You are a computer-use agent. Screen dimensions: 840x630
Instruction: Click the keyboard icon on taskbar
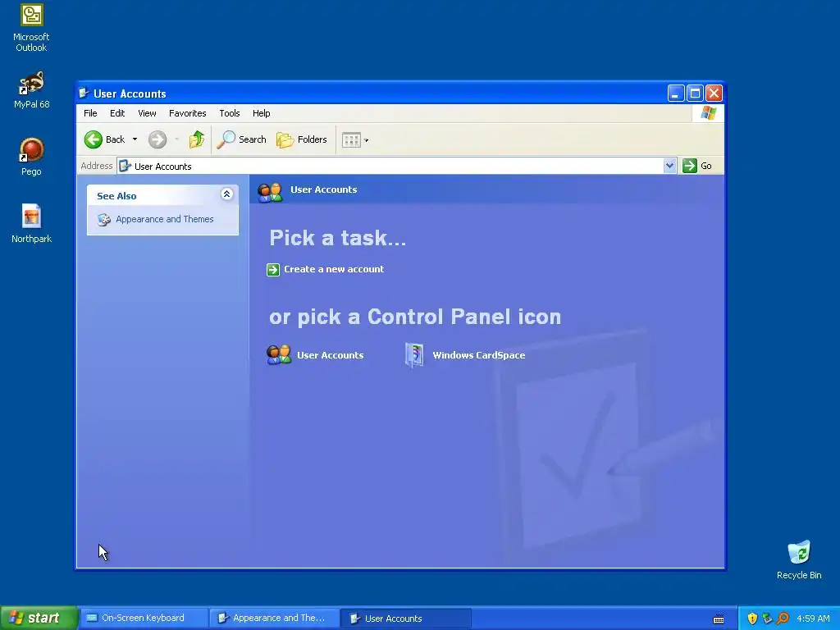[719, 619]
